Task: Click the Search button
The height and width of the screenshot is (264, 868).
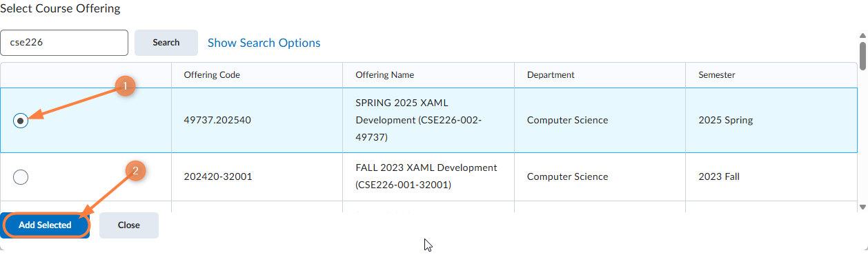Action: 166,43
